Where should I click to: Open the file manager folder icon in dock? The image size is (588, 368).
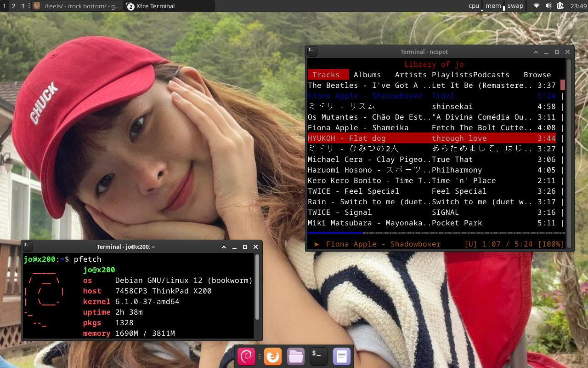(296, 356)
